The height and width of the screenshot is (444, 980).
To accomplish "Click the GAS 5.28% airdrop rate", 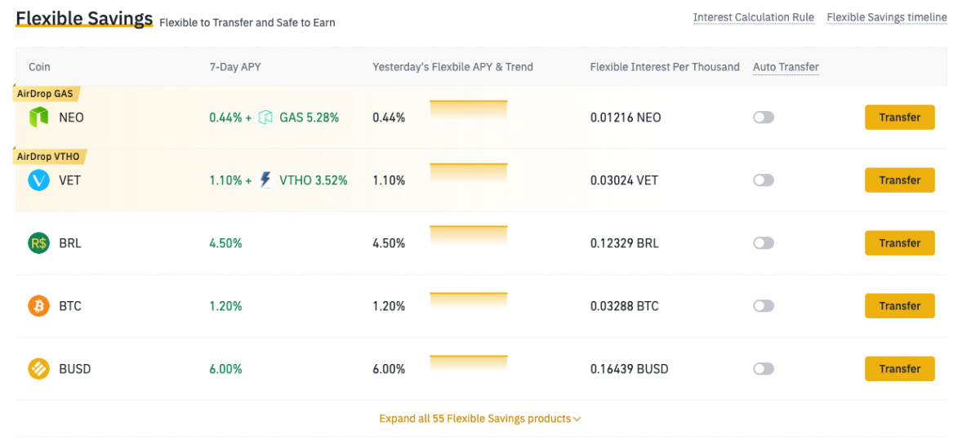I will (x=309, y=118).
